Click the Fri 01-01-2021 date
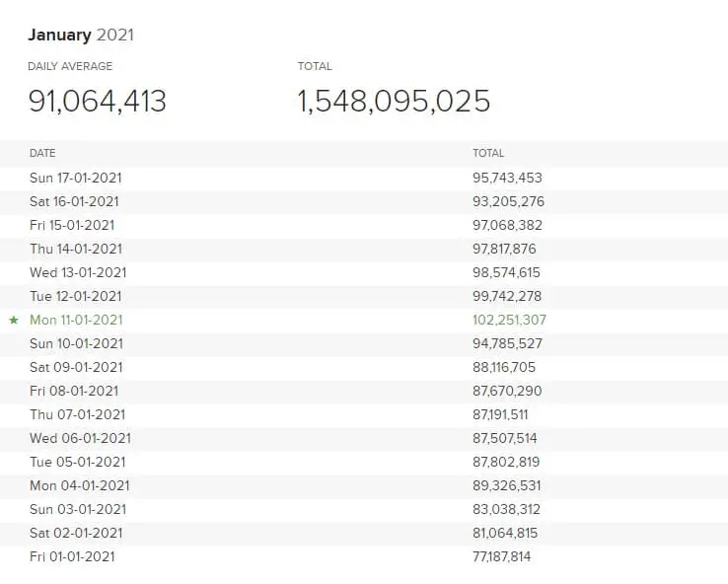Viewport: 728px width, 584px height. [72, 556]
